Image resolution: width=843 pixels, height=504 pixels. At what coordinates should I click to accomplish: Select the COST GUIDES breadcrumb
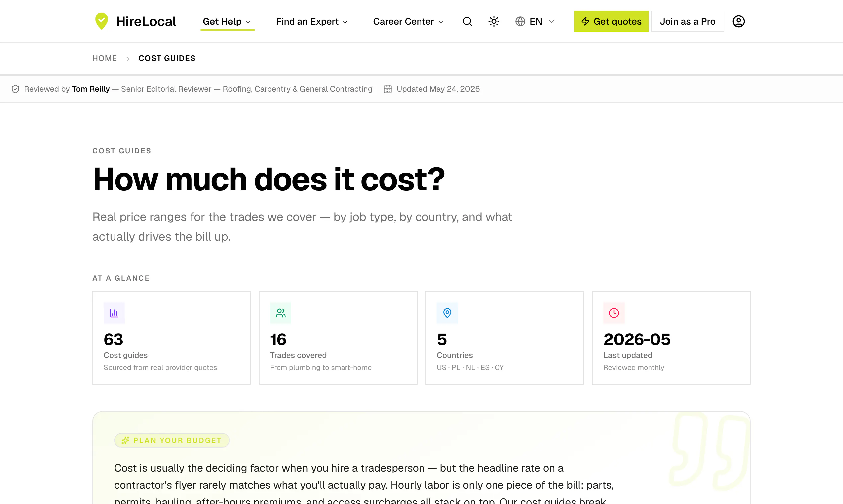pos(167,58)
